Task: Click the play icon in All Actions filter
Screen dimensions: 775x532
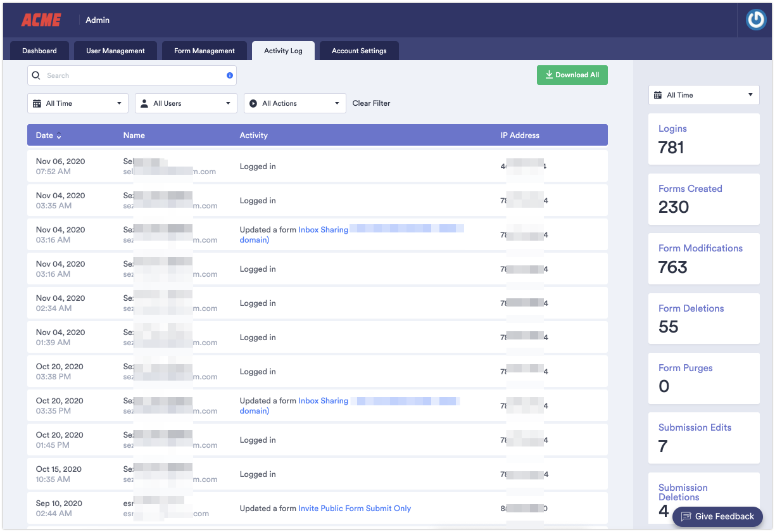Action: pos(253,103)
